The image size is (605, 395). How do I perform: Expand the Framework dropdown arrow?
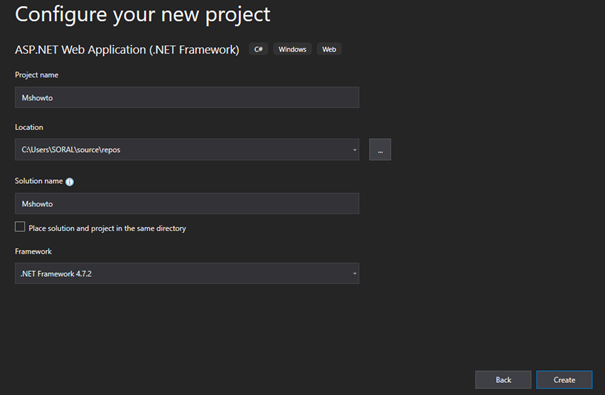(354, 273)
